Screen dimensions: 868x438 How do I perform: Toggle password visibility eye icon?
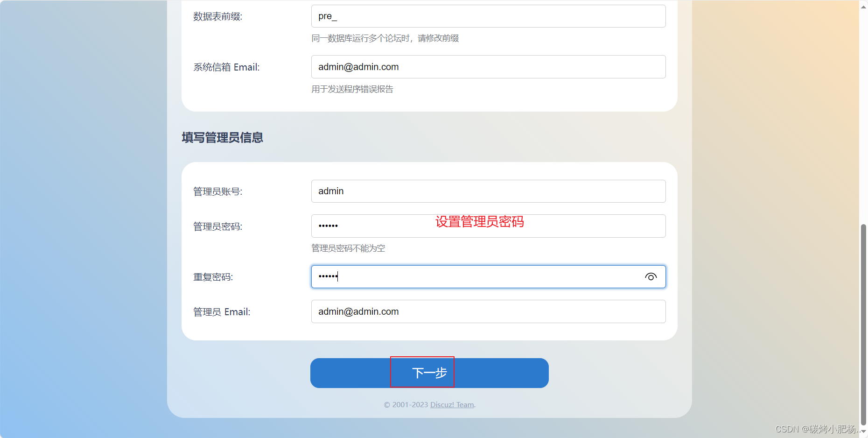coord(651,277)
